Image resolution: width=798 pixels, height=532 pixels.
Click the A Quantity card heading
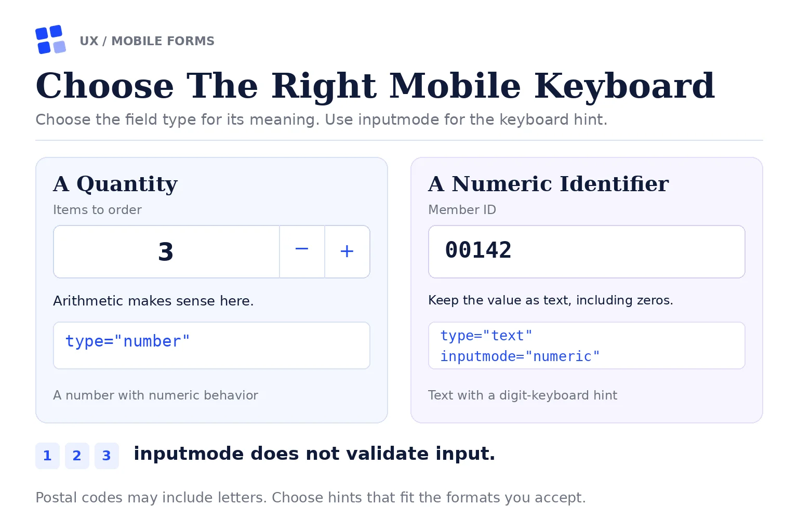(115, 184)
